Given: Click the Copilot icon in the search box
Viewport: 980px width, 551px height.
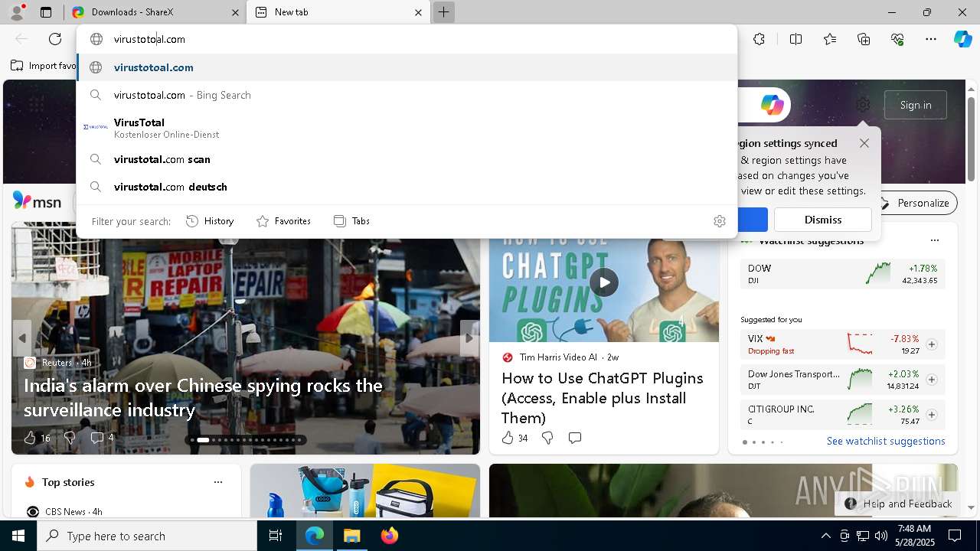Looking at the screenshot, I should pos(772,105).
